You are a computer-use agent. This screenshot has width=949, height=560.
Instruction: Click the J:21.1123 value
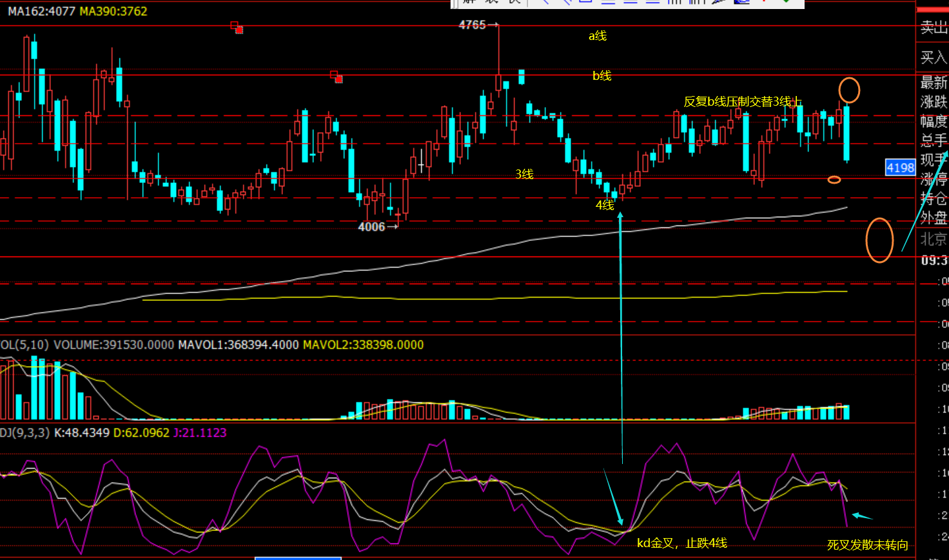pos(200,432)
